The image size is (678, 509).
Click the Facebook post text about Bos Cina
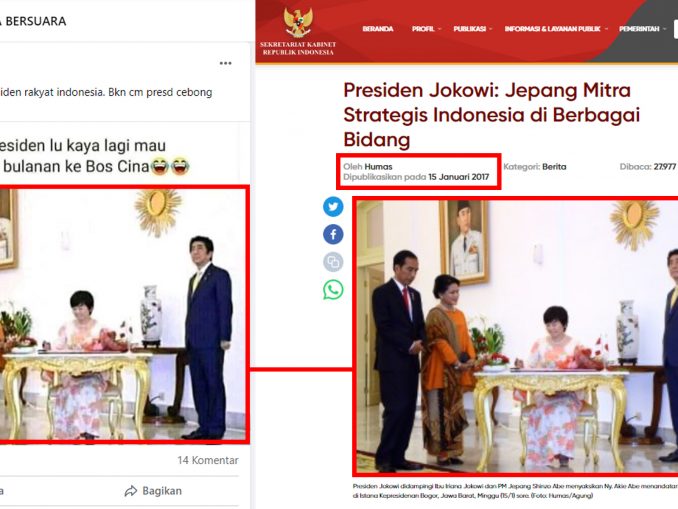(94, 156)
